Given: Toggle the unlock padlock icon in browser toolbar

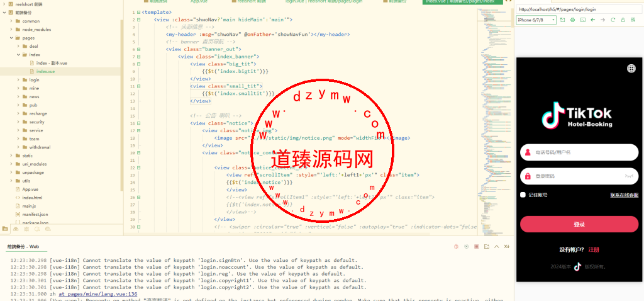Looking at the screenshot, I should click(623, 20).
